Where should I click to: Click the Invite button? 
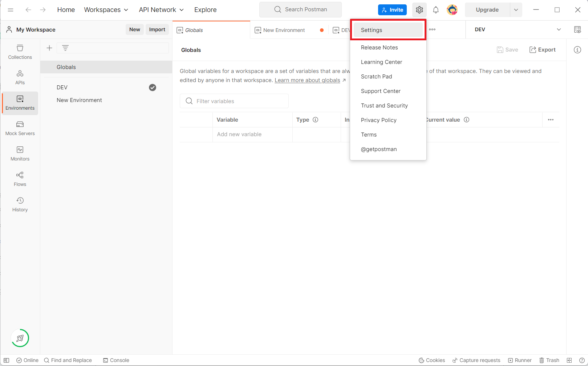tap(392, 10)
